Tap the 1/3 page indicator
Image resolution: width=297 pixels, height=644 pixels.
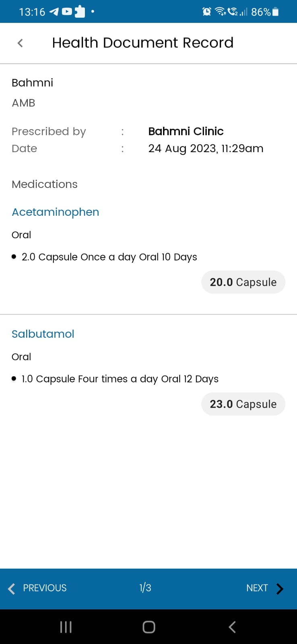pyautogui.click(x=145, y=588)
